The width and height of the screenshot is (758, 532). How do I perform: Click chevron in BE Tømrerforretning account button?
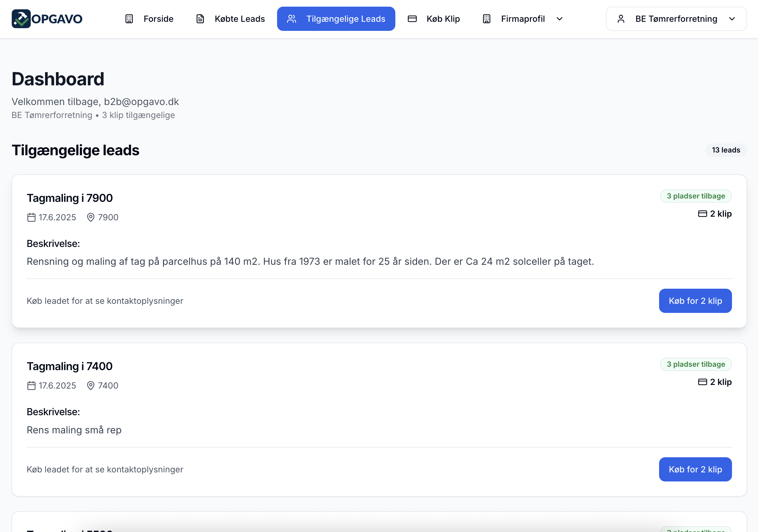point(732,19)
